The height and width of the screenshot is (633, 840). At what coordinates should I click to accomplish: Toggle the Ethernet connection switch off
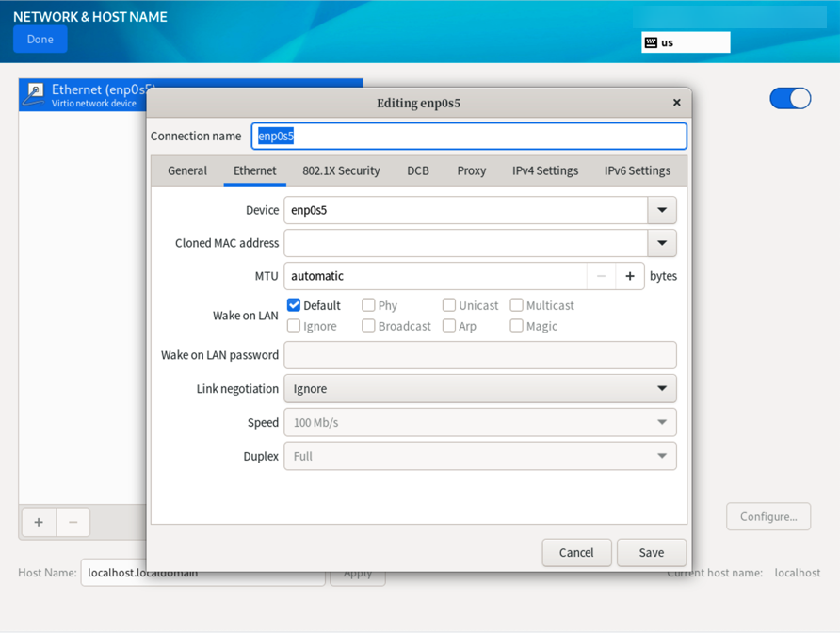(789, 98)
